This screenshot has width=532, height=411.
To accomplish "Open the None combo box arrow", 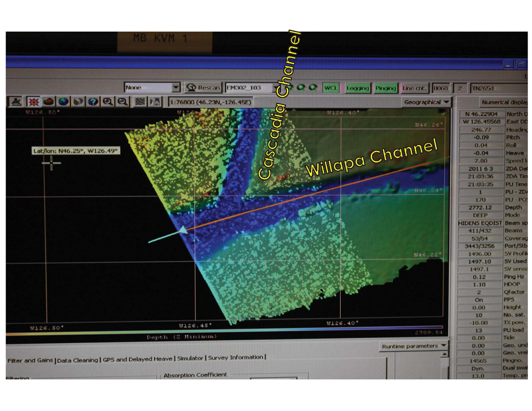I will (x=176, y=87).
